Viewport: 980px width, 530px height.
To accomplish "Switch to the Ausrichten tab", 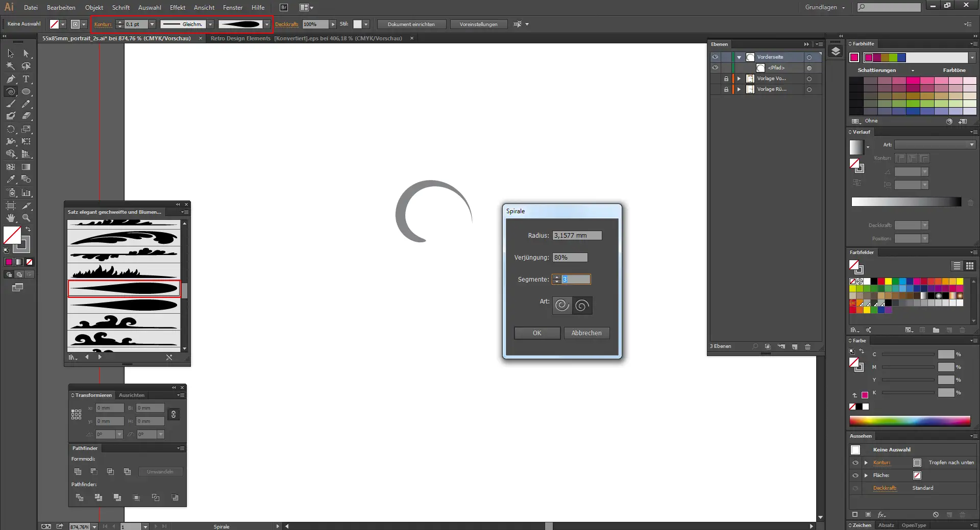I will click(132, 395).
